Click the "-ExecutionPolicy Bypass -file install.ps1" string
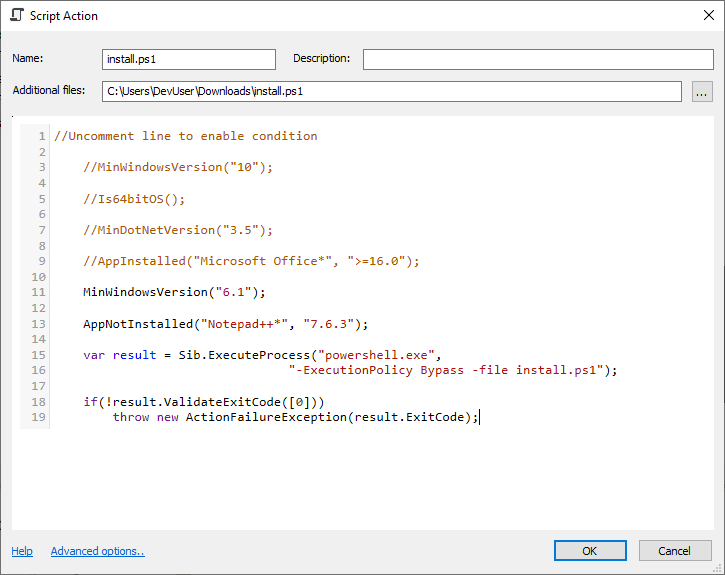Screen dimensions: 725x575 point(447,370)
